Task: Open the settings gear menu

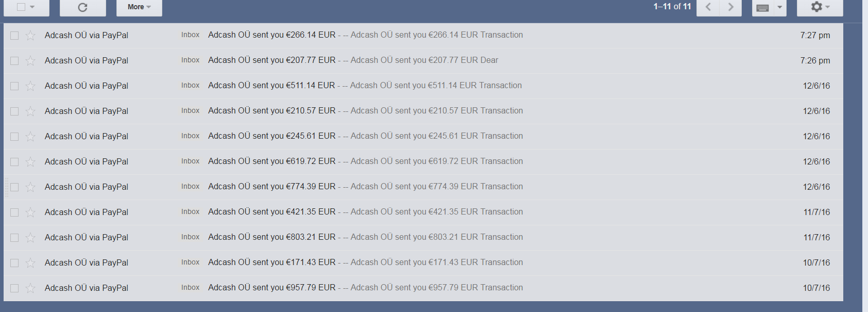Action: click(820, 7)
